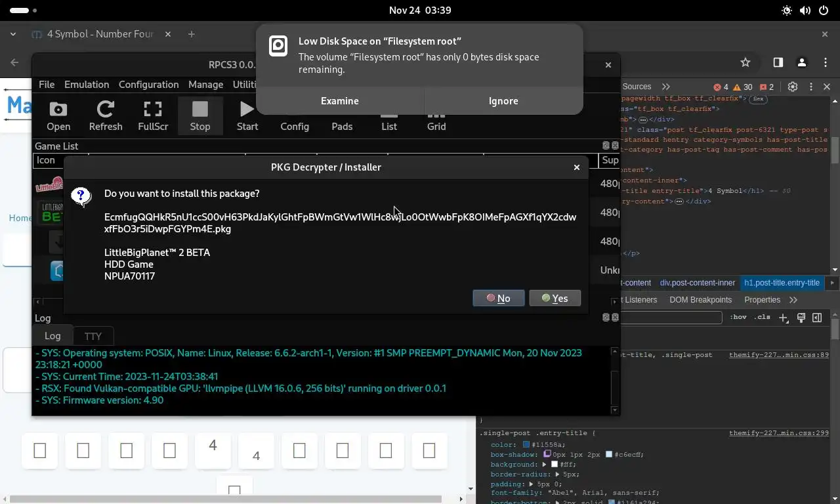The width and height of the screenshot is (840, 504).
Task: Click the flex badge in the Elements tree
Action: [758, 99]
